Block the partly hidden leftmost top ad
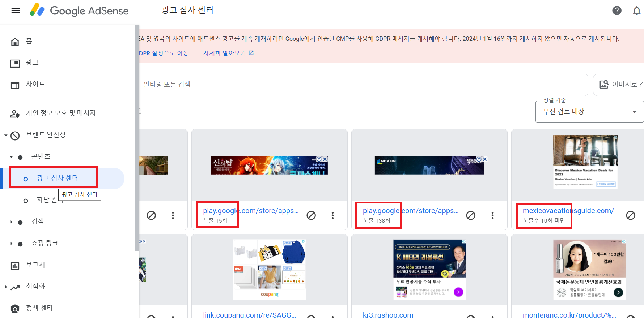644x318 pixels. 151,215
